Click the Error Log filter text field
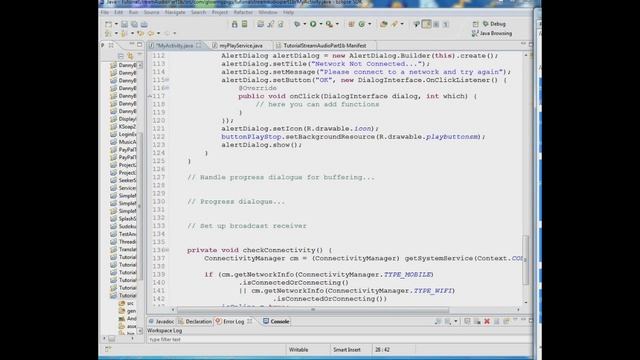Image resolution: width=640 pixels, height=360 pixels. point(339,339)
